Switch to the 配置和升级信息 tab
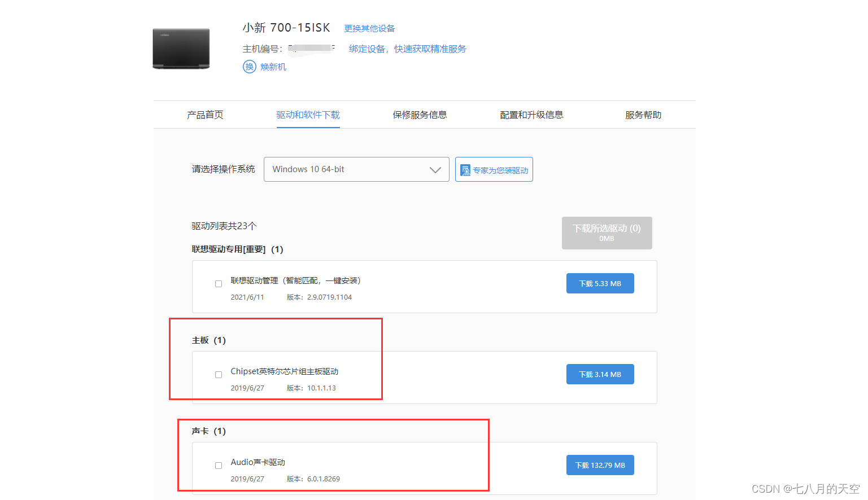 531,115
